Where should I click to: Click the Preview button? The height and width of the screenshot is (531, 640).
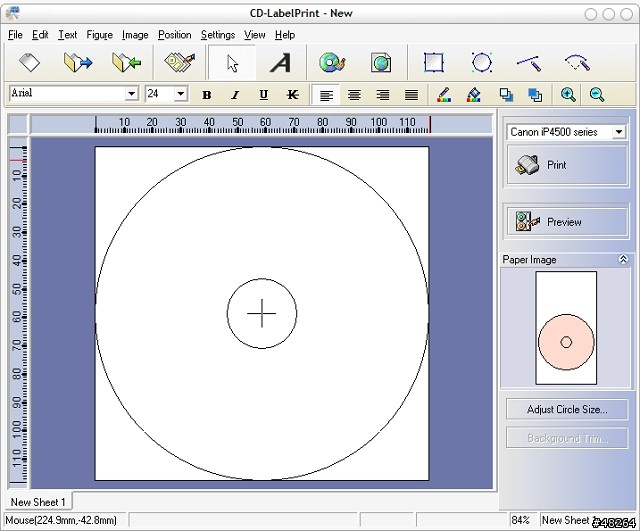click(x=567, y=222)
